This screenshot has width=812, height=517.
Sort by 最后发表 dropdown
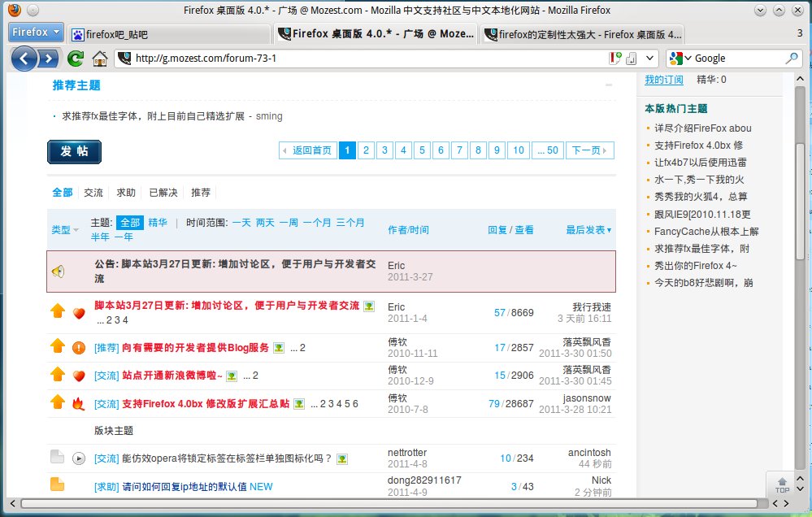(x=588, y=229)
